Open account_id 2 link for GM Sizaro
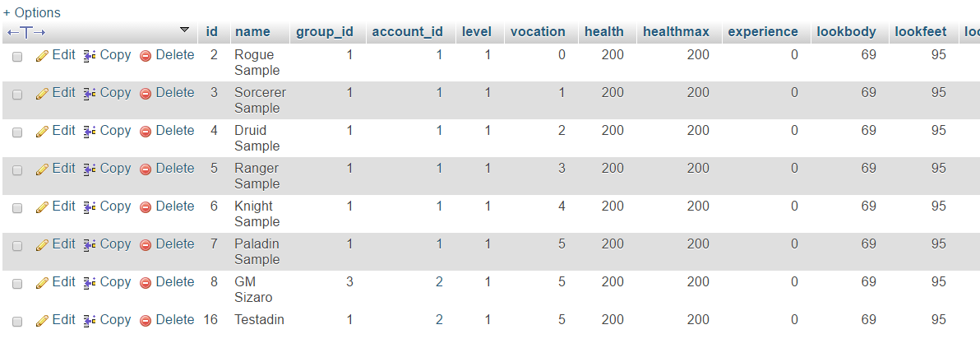The width and height of the screenshot is (980, 348). [439, 282]
